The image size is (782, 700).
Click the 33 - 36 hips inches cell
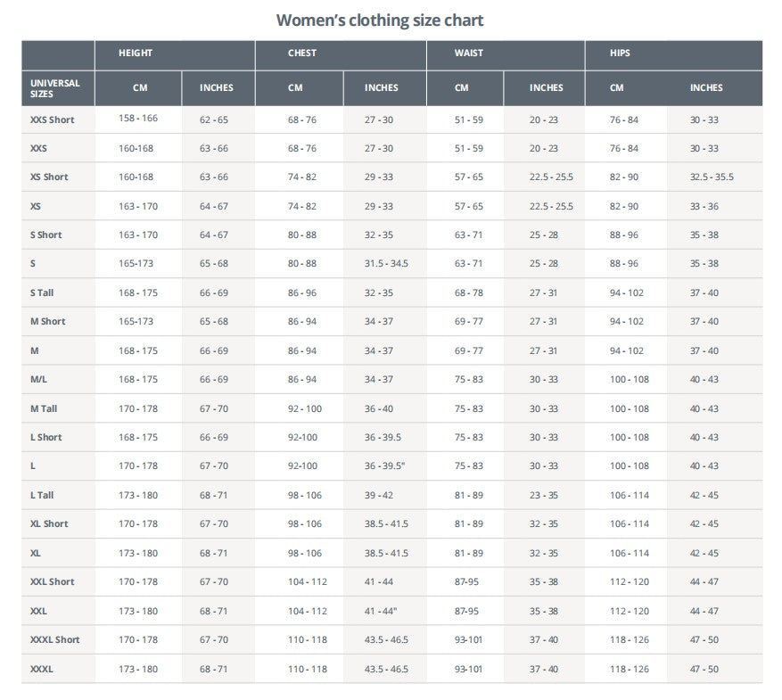(x=704, y=206)
